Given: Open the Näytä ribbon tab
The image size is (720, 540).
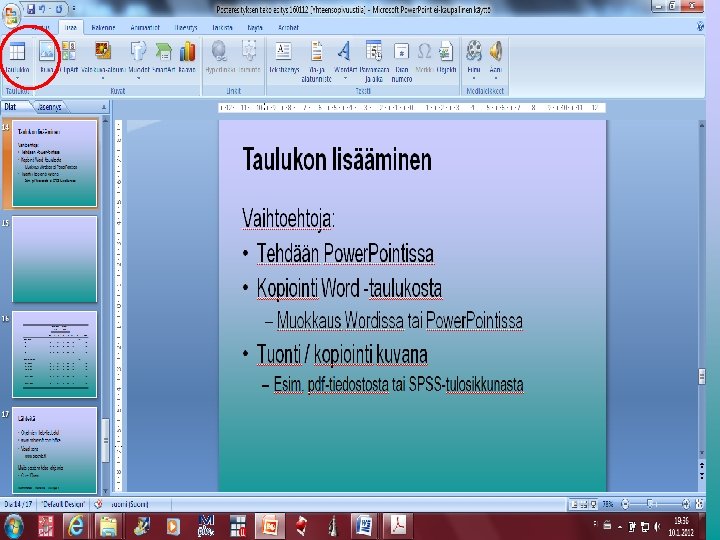Looking at the screenshot, I should pyautogui.click(x=255, y=28).
